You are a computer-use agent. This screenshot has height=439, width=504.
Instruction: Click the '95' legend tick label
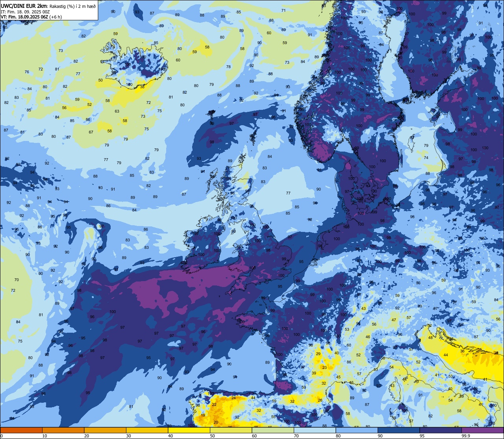point(422,436)
